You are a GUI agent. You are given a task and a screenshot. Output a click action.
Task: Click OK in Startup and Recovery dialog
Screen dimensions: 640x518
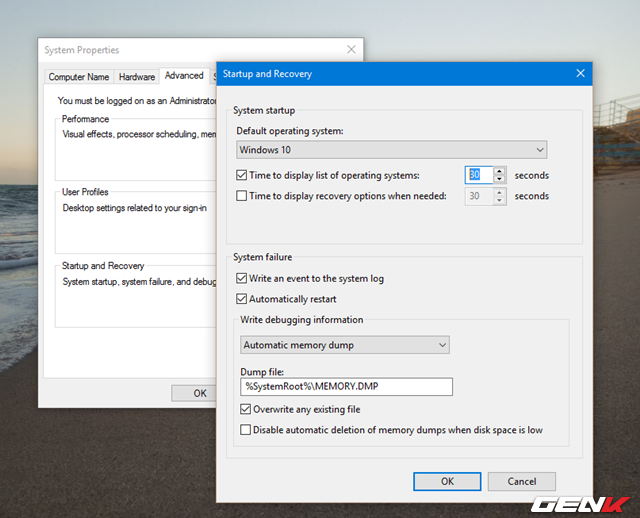coord(447,481)
